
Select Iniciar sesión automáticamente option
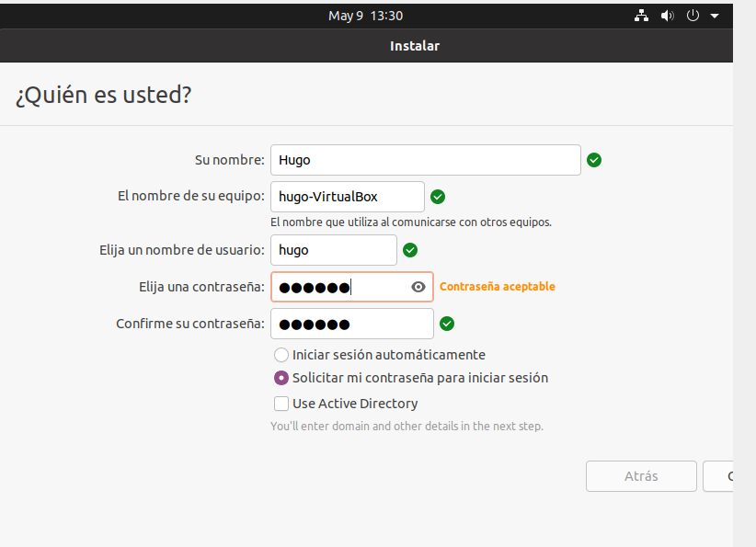(281, 355)
